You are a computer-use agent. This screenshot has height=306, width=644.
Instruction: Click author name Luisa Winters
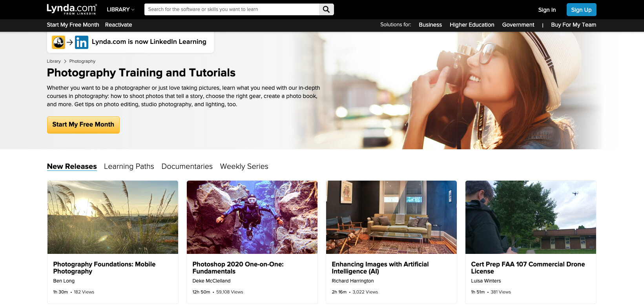click(486, 281)
